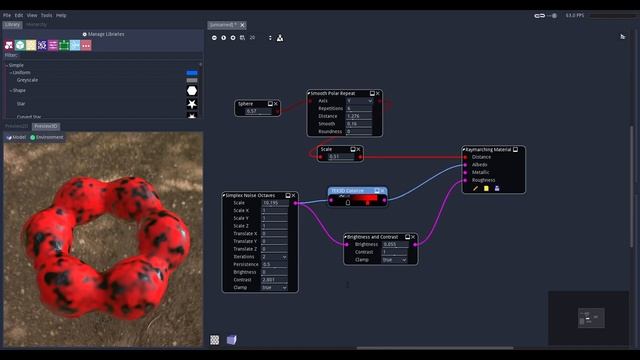The width and height of the screenshot is (640, 360).
Task: Switch to the Preview2D tab
Action: 16,127
